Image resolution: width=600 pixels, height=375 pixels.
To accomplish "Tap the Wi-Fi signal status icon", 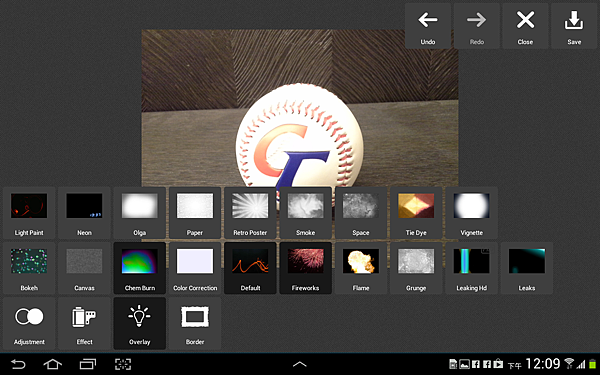I will click(569, 364).
